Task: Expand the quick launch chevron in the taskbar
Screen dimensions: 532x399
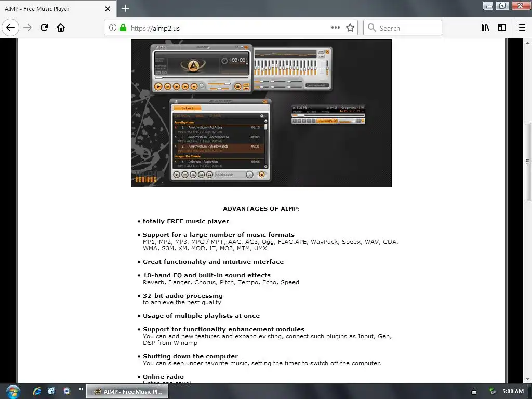Action: point(81,389)
